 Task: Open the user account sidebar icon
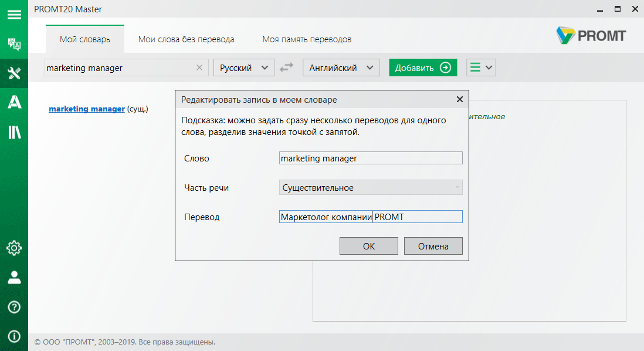pyautogui.click(x=14, y=278)
